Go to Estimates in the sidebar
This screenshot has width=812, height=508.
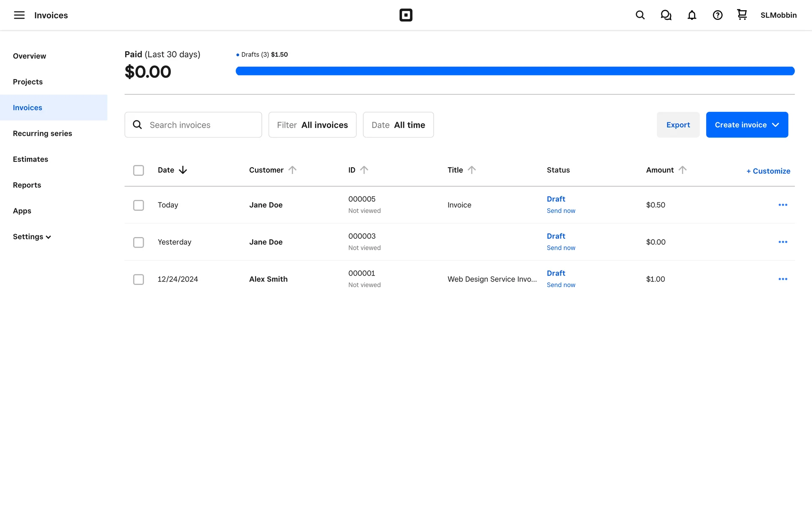(x=30, y=159)
